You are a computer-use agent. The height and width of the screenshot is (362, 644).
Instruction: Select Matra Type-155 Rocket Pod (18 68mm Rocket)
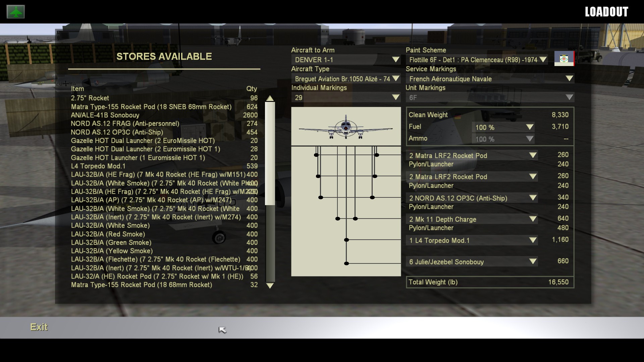coord(164,285)
